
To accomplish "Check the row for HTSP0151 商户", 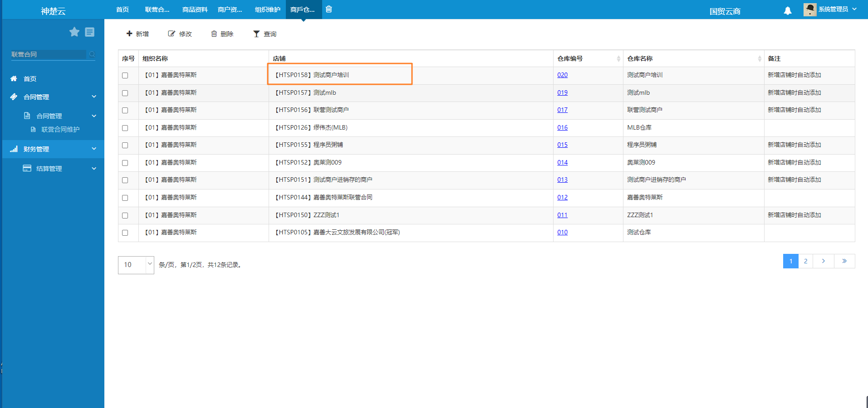I will (x=125, y=180).
